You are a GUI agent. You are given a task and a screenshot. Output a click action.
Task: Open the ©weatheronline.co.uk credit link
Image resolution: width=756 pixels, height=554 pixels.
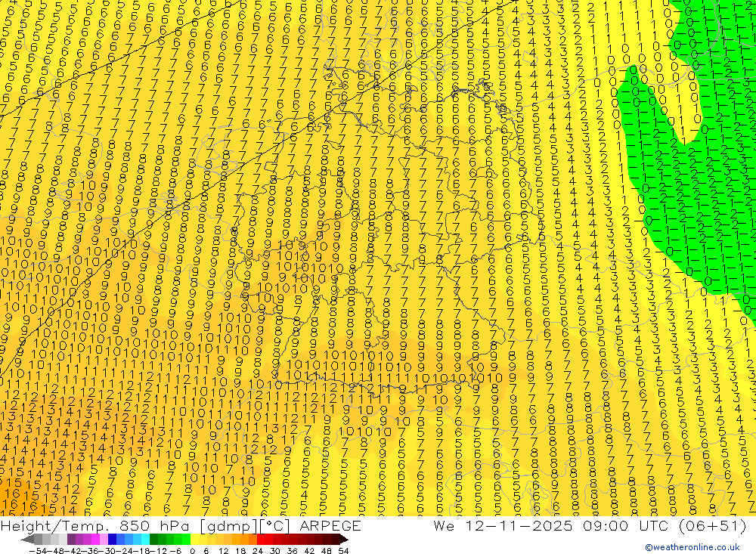(692, 547)
